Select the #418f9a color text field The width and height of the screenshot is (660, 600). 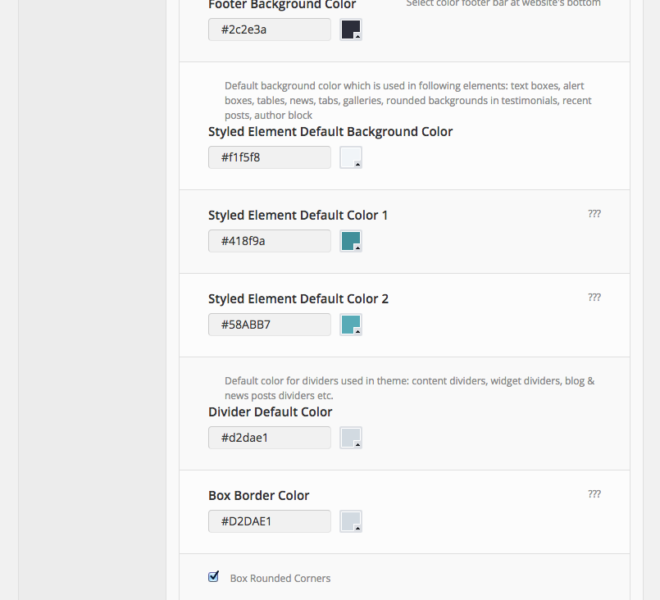(x=269, y=241)
